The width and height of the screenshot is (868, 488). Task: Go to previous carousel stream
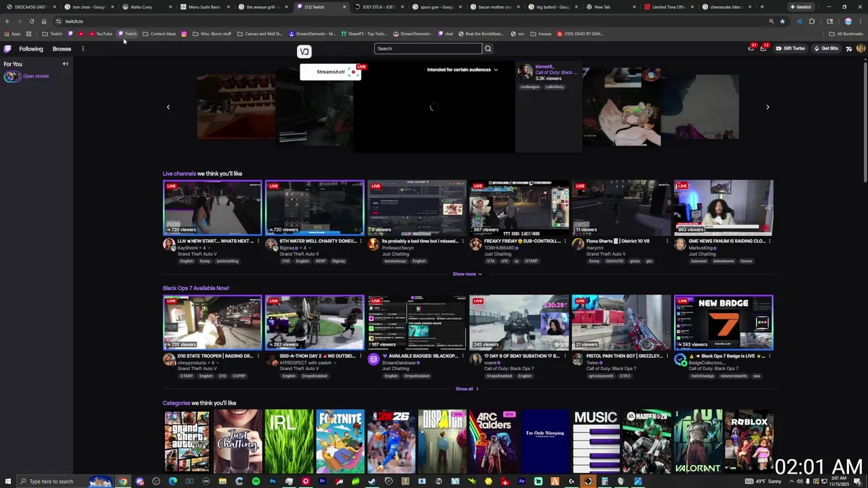tap(168, 107)
